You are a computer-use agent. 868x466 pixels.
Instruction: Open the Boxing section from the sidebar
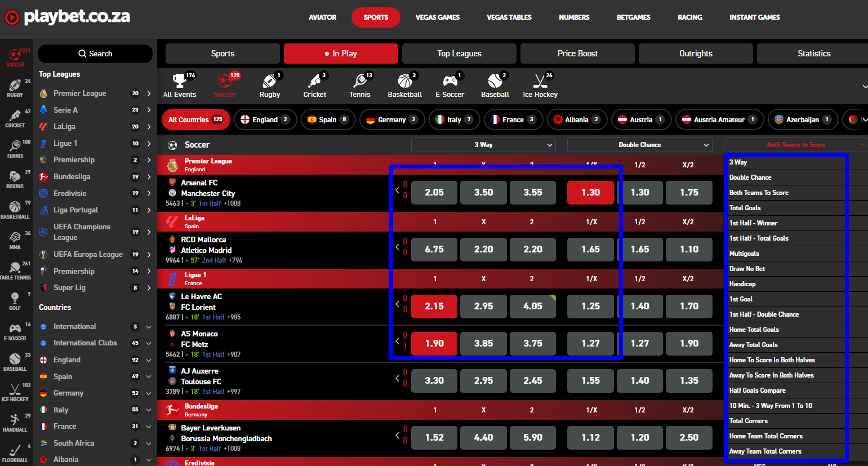click(x=15, y=179)
